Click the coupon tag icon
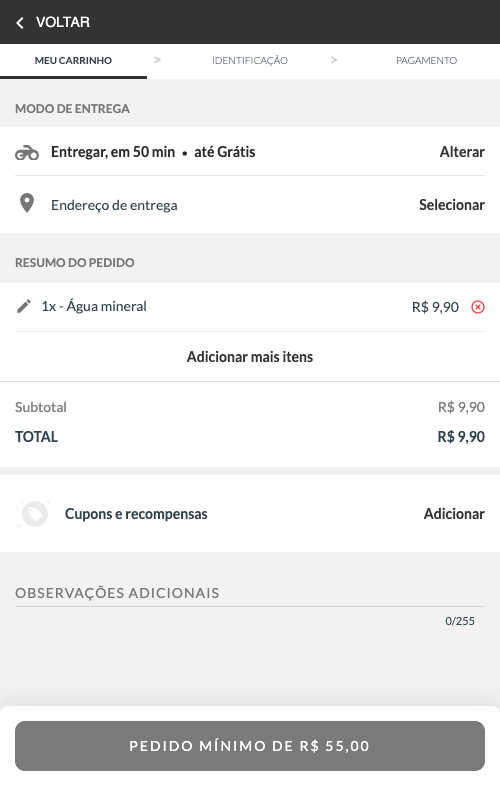The width and height of the screenshot is (500, 786). (34, 514)
